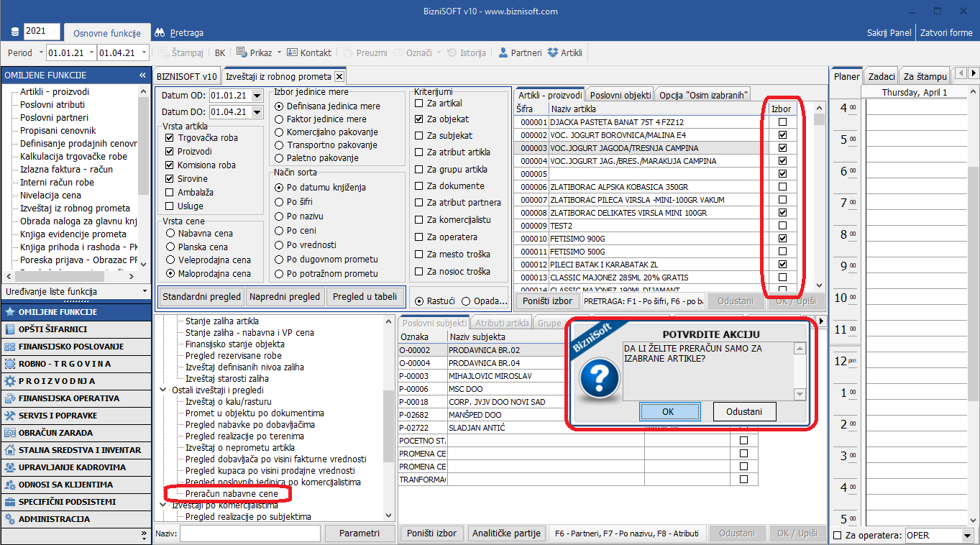Select Nabavna cena radio button
The width and height of the screenshot is (980, 545).
pyautogui.click(x=170, y=234)
